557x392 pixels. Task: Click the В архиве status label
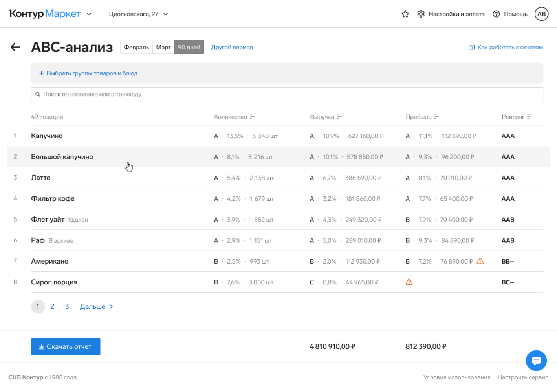[x=61, y=240]
